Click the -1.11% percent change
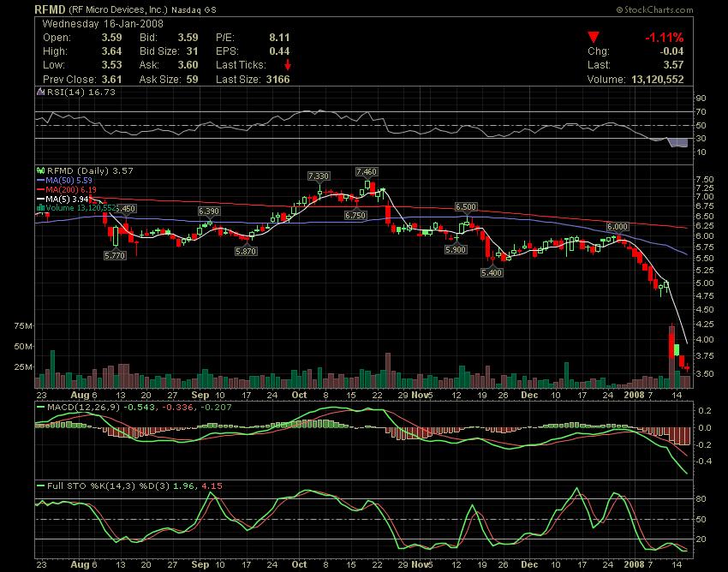Screen dimensions: 728x572 (665, 38)
